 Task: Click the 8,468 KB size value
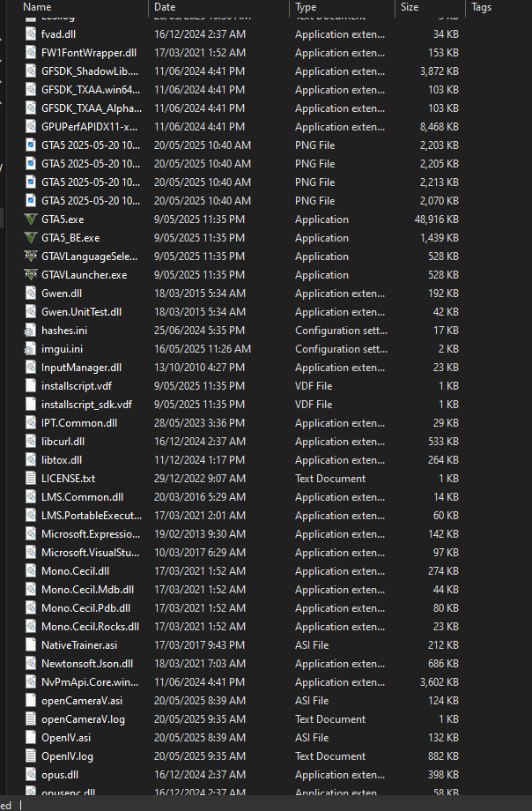click(440, 127)
